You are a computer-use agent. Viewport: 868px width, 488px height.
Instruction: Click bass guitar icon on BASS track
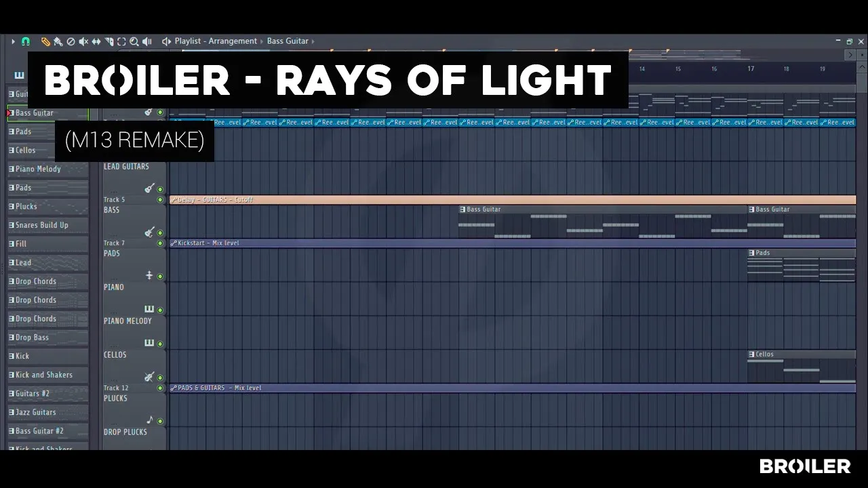pos(149,232)
